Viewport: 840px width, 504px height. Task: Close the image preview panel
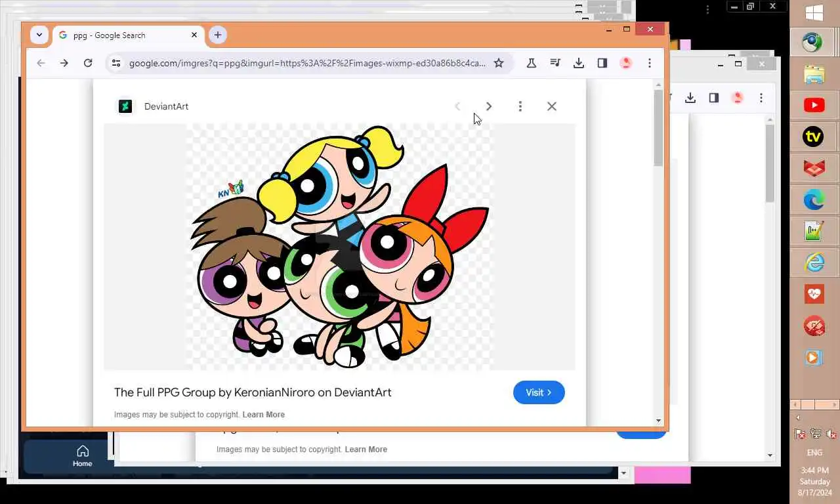[551, 106]
